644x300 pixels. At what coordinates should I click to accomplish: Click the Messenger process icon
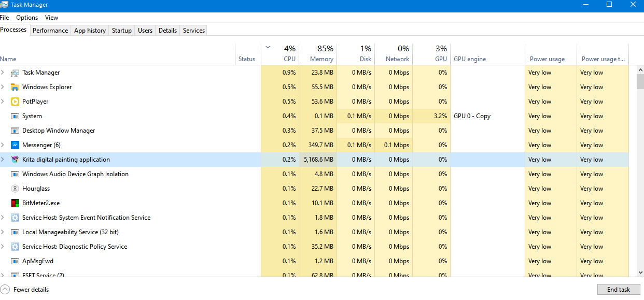[x=15, y=145]
